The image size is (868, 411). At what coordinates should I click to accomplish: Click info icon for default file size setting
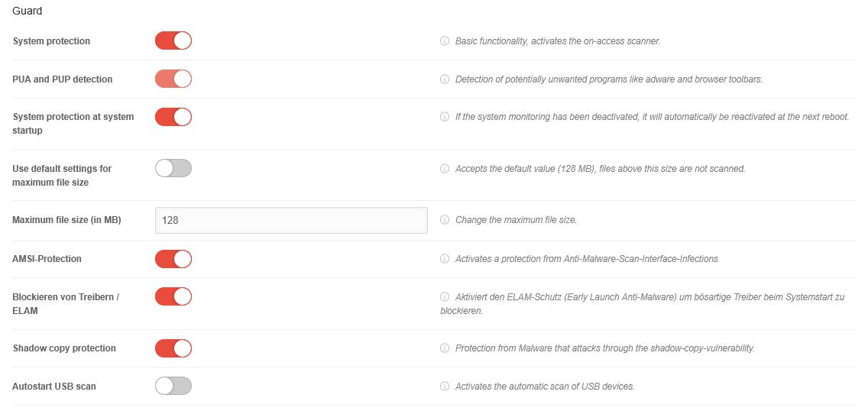[445, 169]
